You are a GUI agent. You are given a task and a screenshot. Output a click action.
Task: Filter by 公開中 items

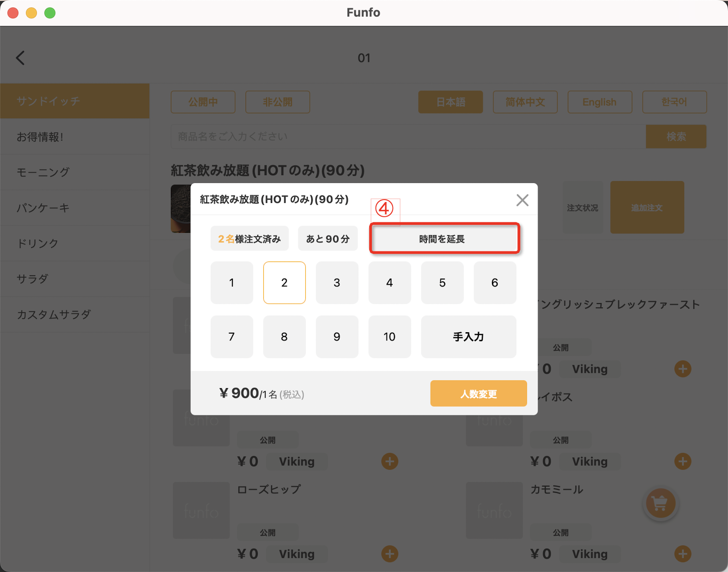click(x=203, y=102)
